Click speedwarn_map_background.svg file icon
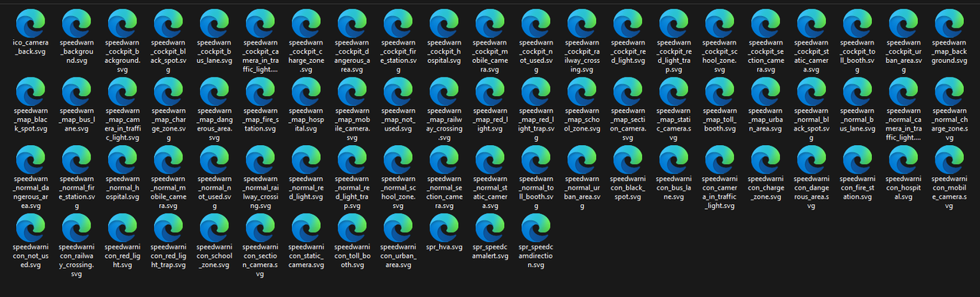 point(950,23)
